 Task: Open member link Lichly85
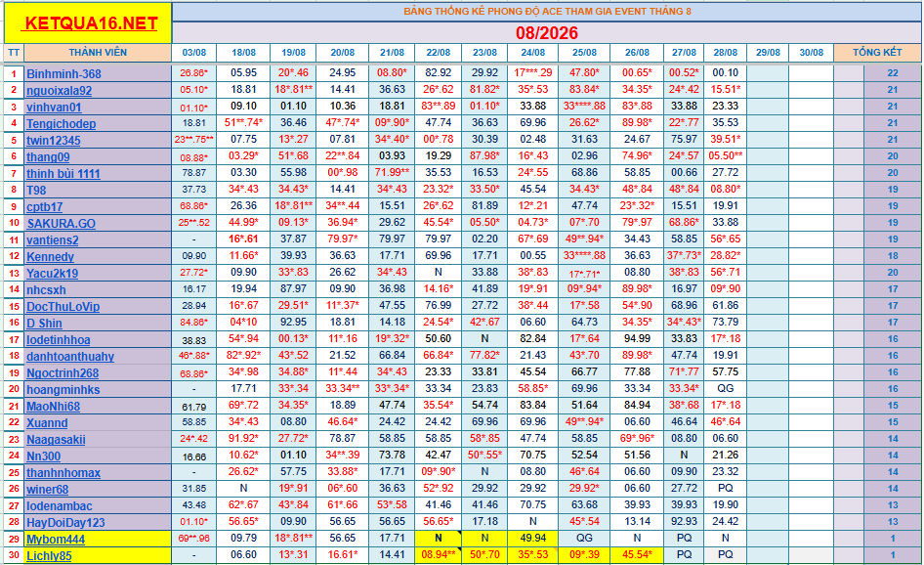(x=49, y=555)
